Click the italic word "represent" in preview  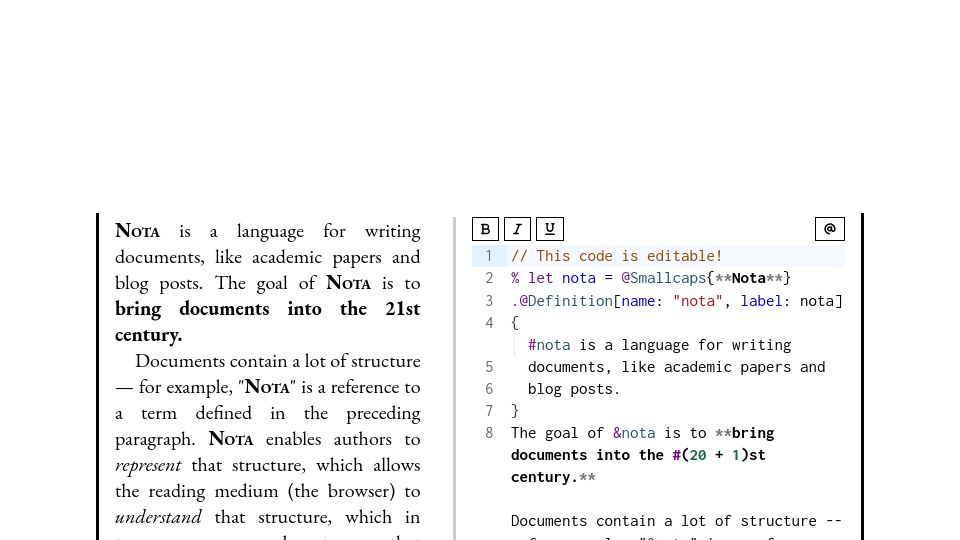148,465
